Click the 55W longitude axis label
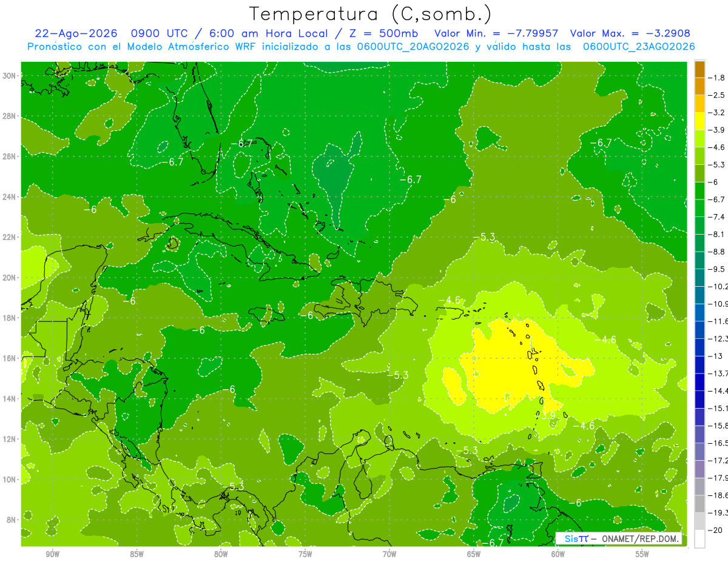This screenshot has height=562, width=728. coord(642,554)
